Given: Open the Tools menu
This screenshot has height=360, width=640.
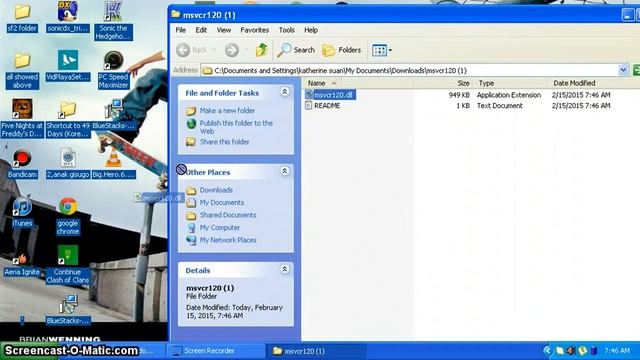Looking at the screenshot, I should 287,30.
